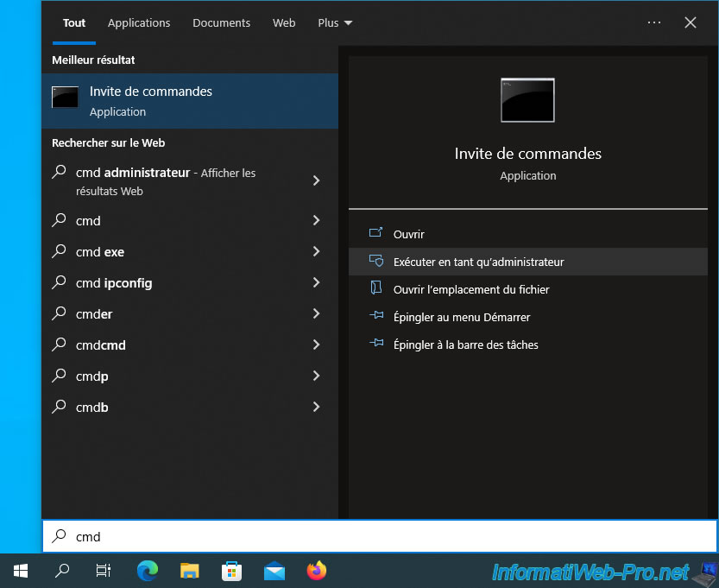The height and width of the screenshot is (588, 719).
Task: Click the 'cmdb' suggestion text
Action: [x=92, y=408]
